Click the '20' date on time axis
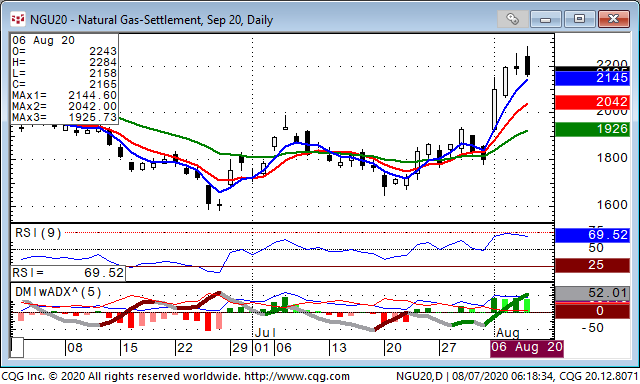 coord(393,348)
